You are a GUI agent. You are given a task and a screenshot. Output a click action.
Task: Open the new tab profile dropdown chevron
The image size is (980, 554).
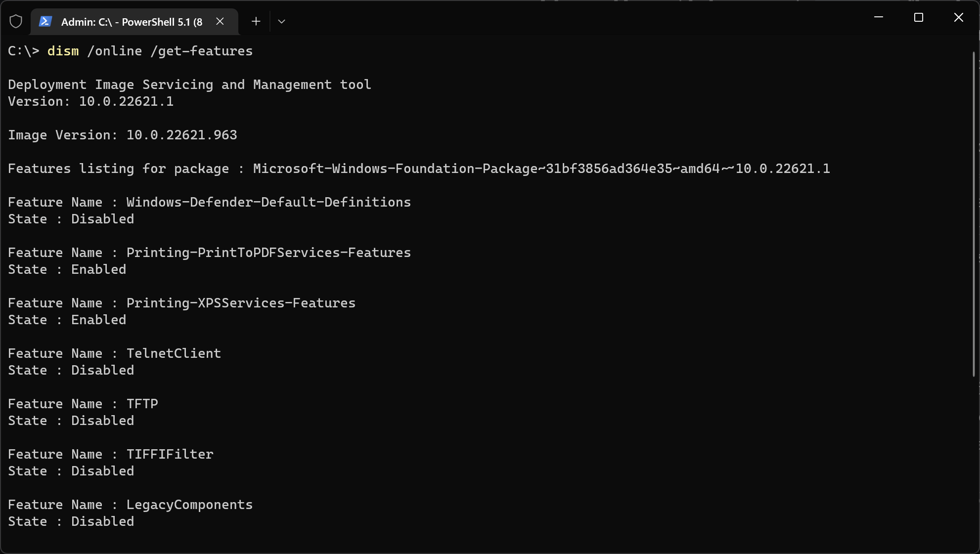281,22
